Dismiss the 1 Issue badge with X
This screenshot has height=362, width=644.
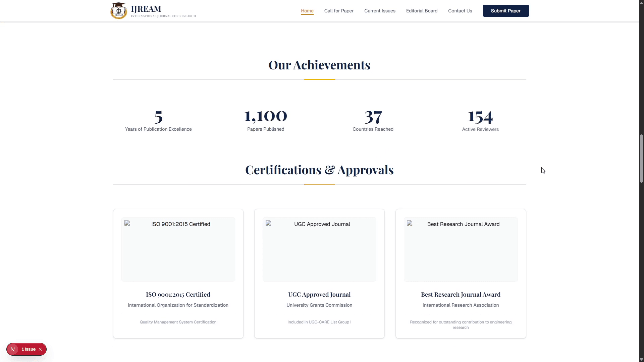click(x=40, y=349)
